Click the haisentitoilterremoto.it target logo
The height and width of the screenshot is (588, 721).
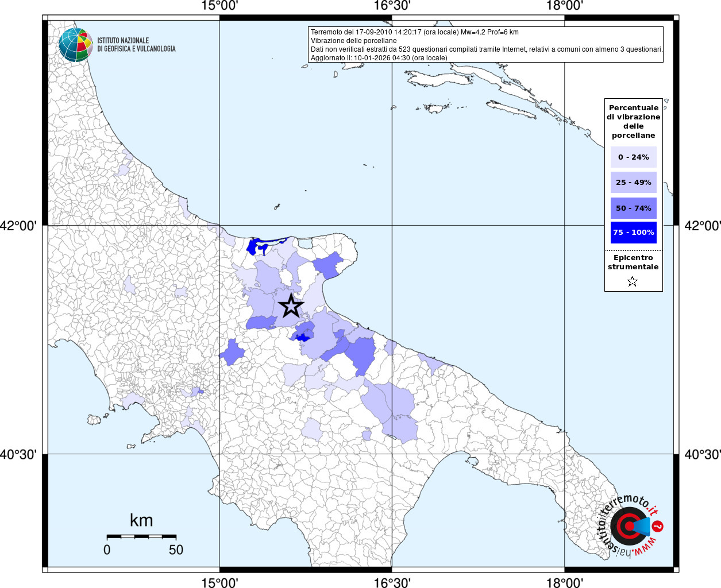click(630, 525)
